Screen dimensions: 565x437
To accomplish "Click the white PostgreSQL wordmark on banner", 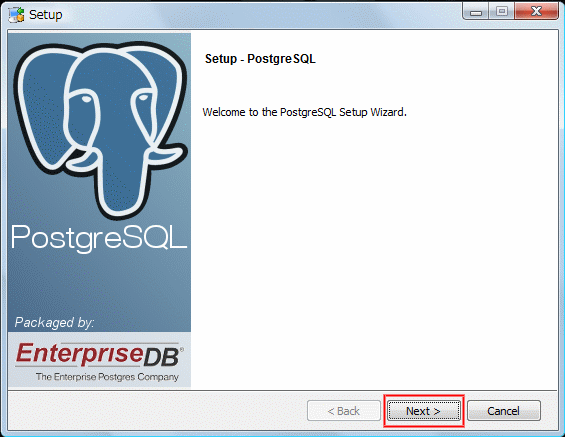I will click(x=99, y=238).
